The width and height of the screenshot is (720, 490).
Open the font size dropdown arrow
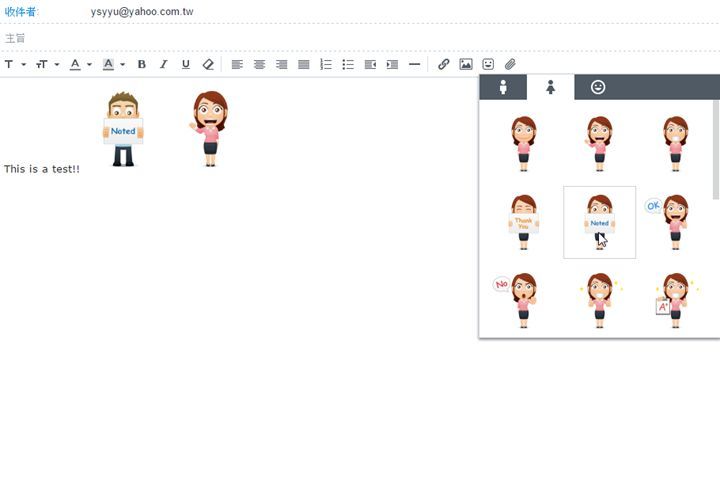pyautogui.click(x=57, y=64)
